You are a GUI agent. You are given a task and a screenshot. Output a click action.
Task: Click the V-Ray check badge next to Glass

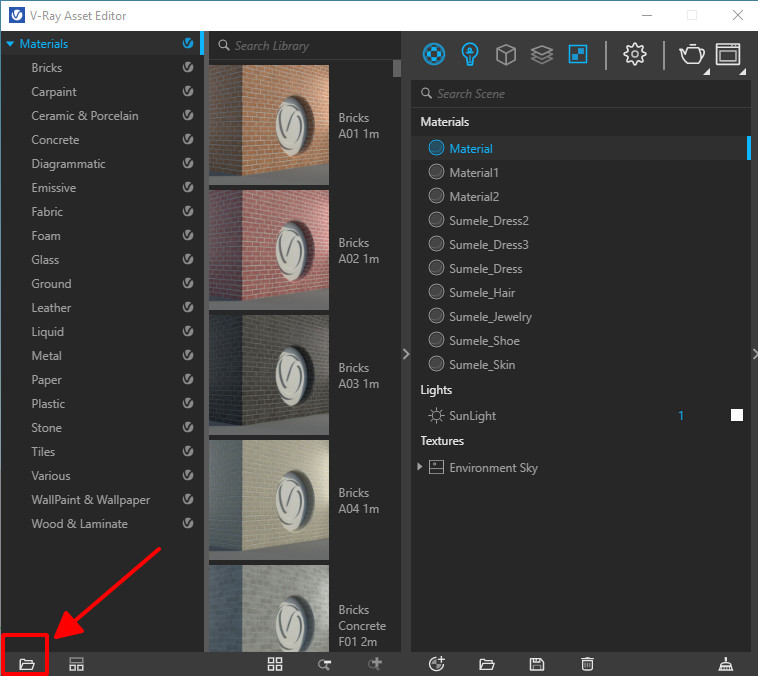click(x=188, y=259)
